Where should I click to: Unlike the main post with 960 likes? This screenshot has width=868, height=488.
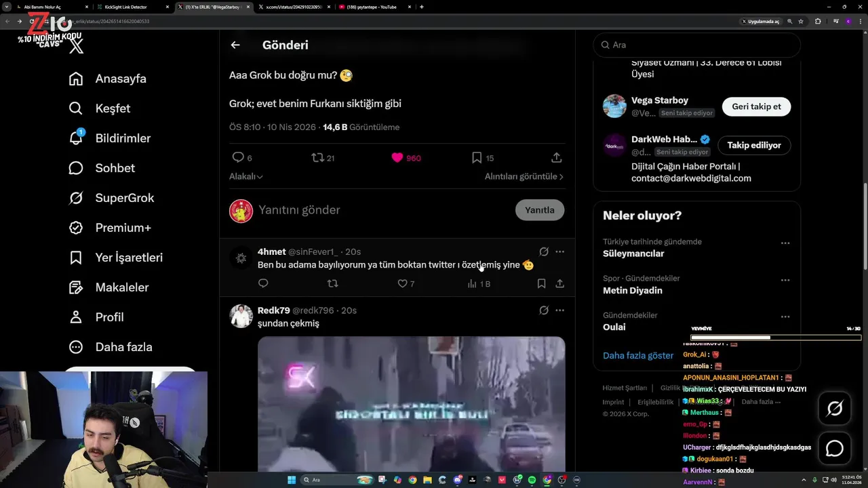click(x=406, y=157)
